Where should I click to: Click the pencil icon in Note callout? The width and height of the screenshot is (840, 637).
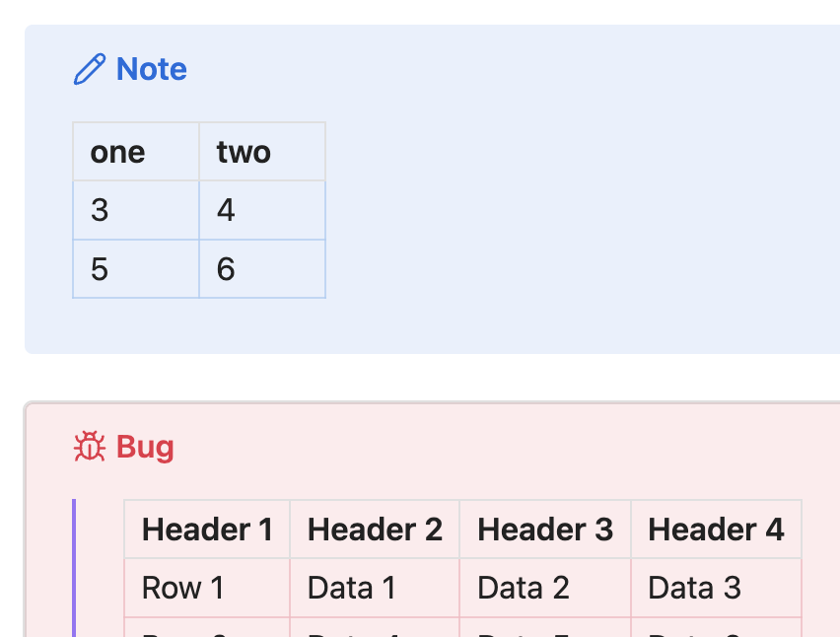click(89, 70)
